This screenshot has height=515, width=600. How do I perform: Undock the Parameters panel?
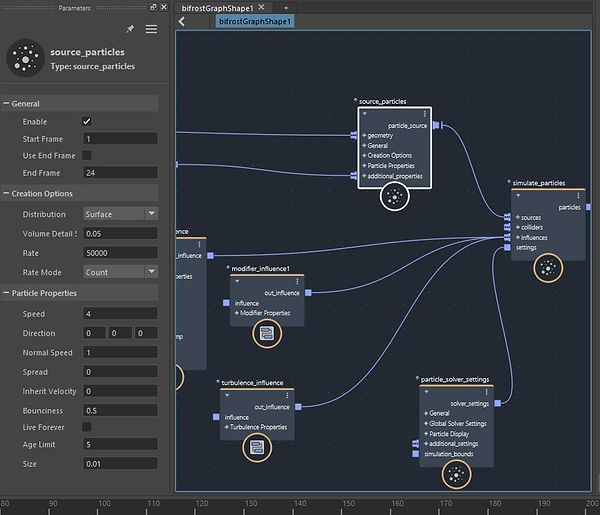pos(153,7)
